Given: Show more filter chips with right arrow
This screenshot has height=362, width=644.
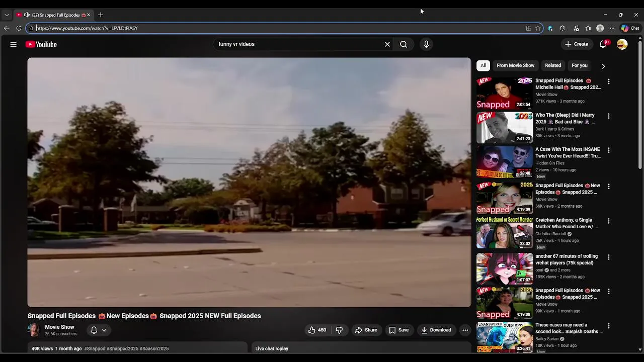Looking at the screenshot, I should point(603,66).
